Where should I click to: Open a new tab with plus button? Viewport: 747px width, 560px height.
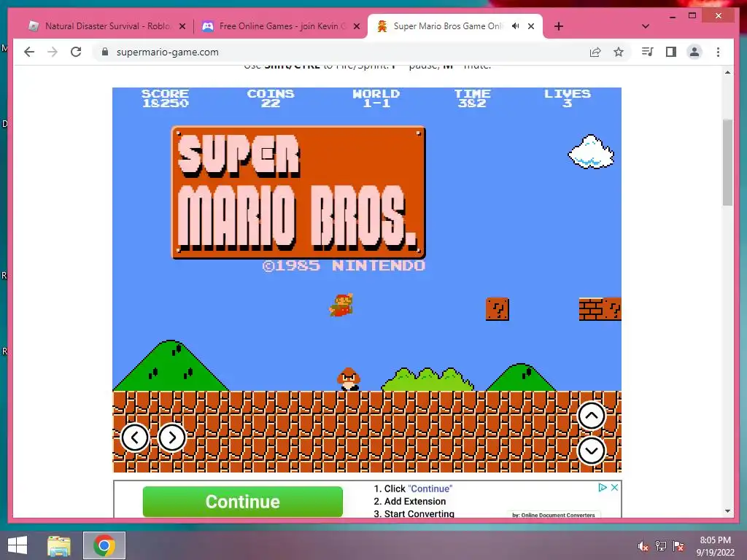click(559, 26)
